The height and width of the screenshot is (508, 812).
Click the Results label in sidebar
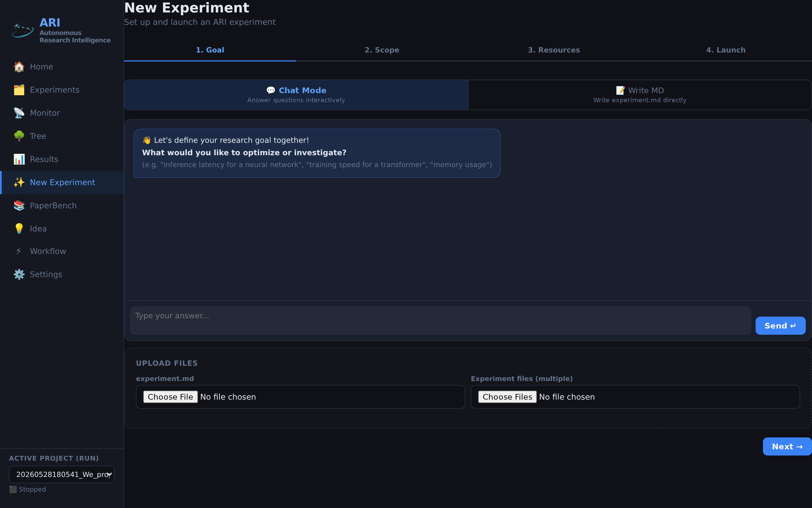[x=44, y=159]
